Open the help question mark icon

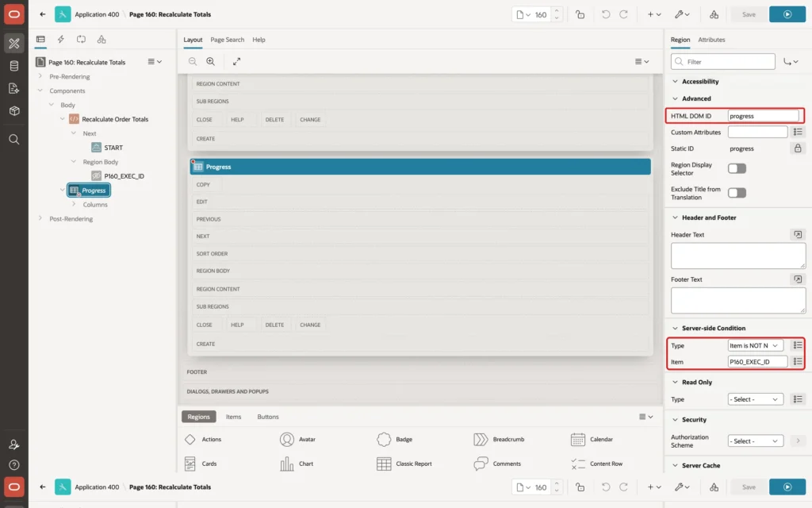pyautogui.click(x=14, y=465)
